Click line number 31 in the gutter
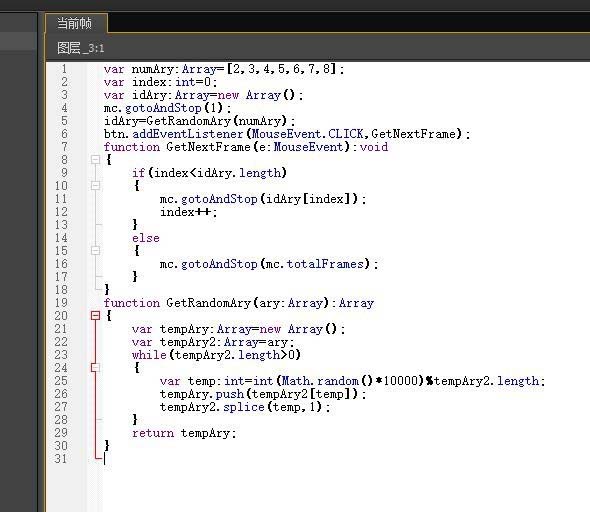Image resolution: width=590 pixels, height=512 pixels. point(61,459)
